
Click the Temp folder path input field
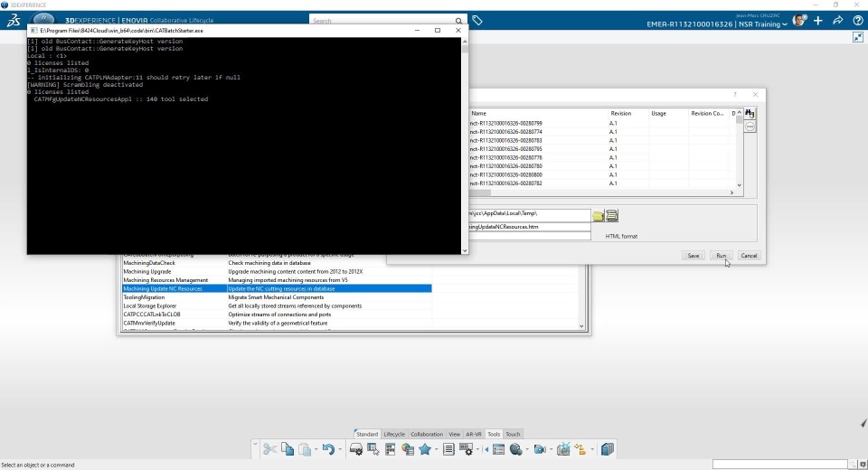tap(530, 213)
